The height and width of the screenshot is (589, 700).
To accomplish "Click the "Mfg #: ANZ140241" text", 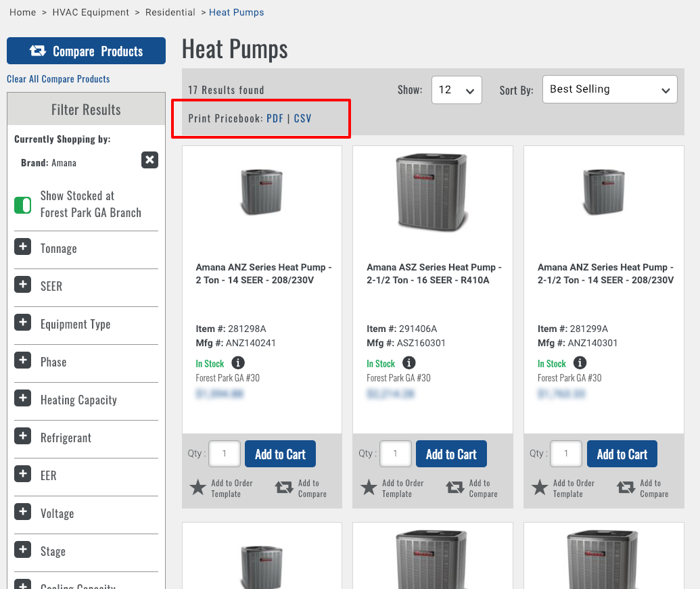I will click(x=236, y=343).
